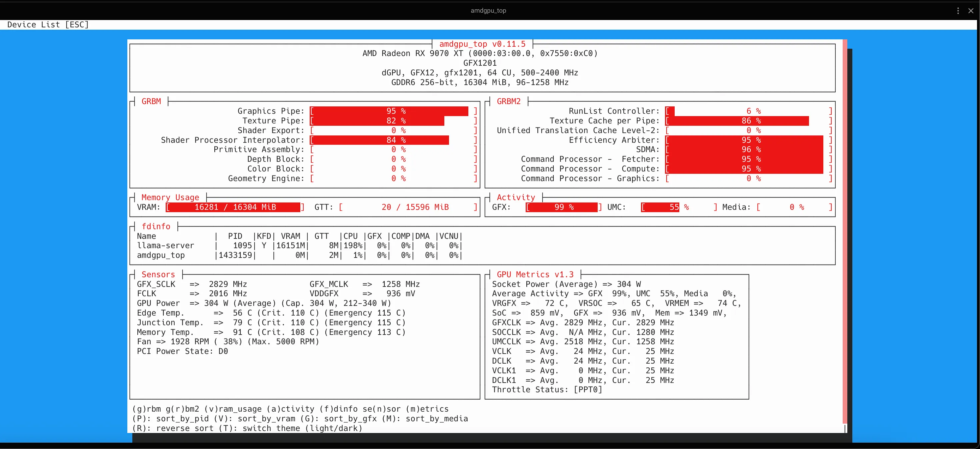Click the fdinfo VRAM column header
Screen dimensions: 980x449
(x=291, y=236)
